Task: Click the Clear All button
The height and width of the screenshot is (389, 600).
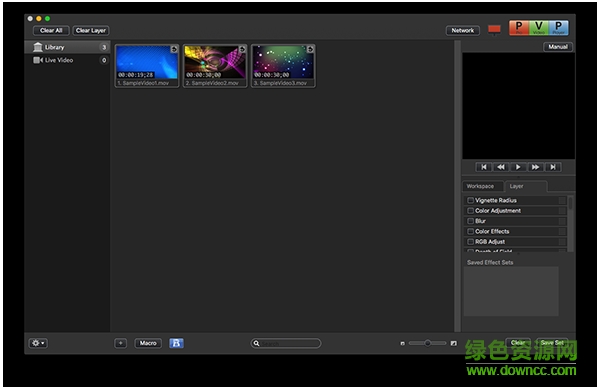Action: point(51,31)
